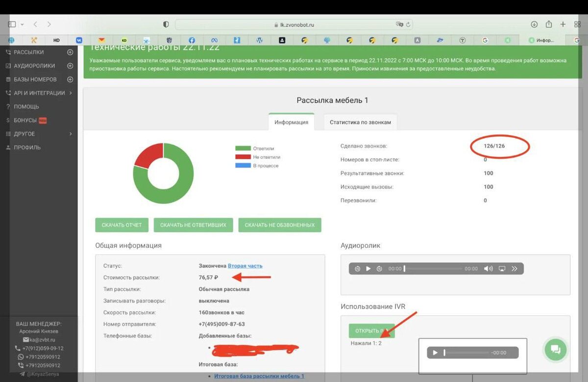Add a new tab with plus icon
This screenshot has height=382, width=588.
563,24
